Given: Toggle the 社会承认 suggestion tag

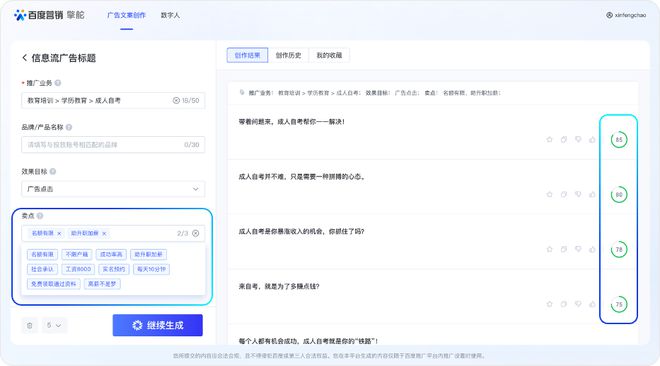Looking at the screenshot, I should pyautogui.click(x=43, y=269).
